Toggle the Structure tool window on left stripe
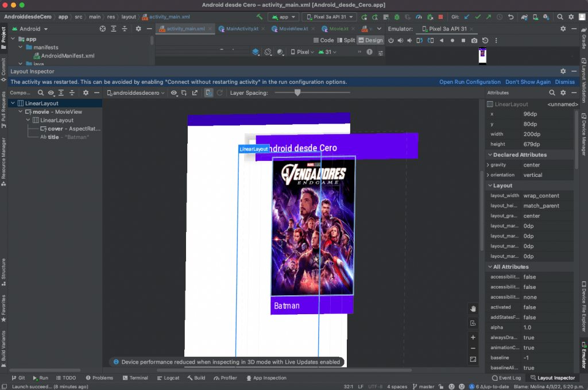 (x=4, y=272)
